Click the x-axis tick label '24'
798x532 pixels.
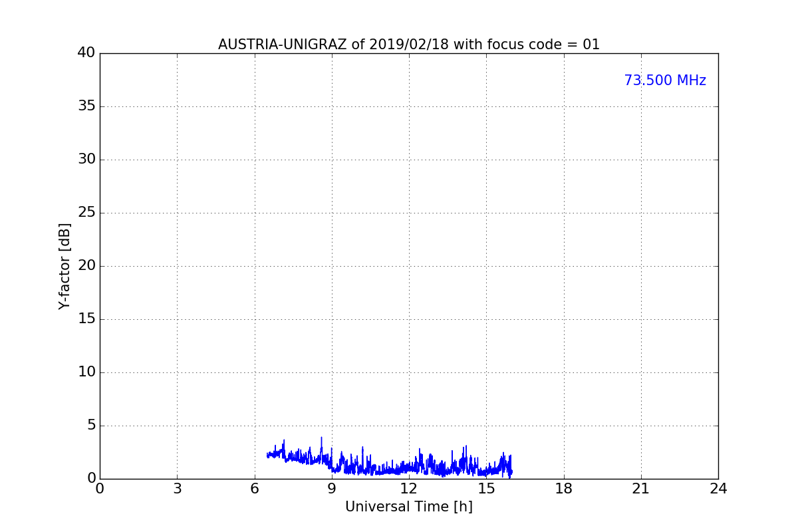coord(718,489)
